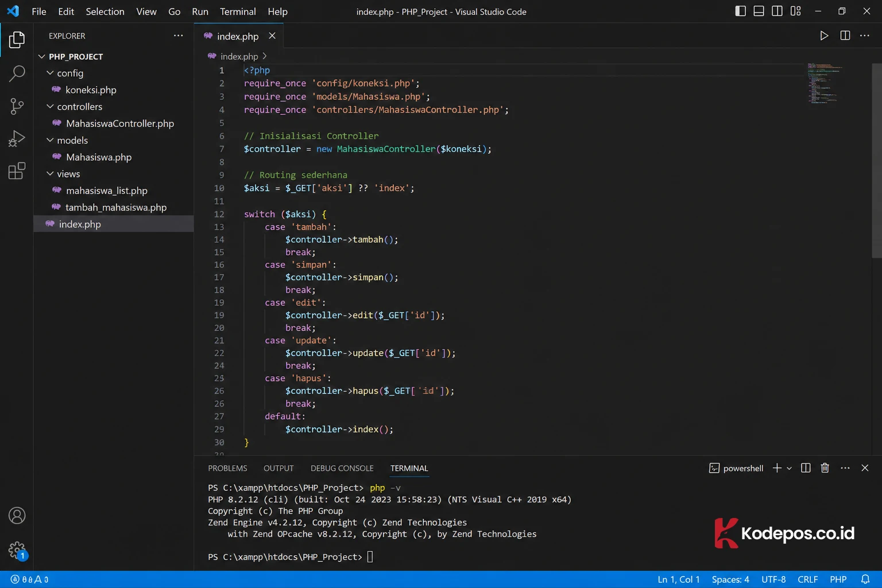Open the Edit menu
Viewport: 882px width, 588px height.
coord(66,11)
